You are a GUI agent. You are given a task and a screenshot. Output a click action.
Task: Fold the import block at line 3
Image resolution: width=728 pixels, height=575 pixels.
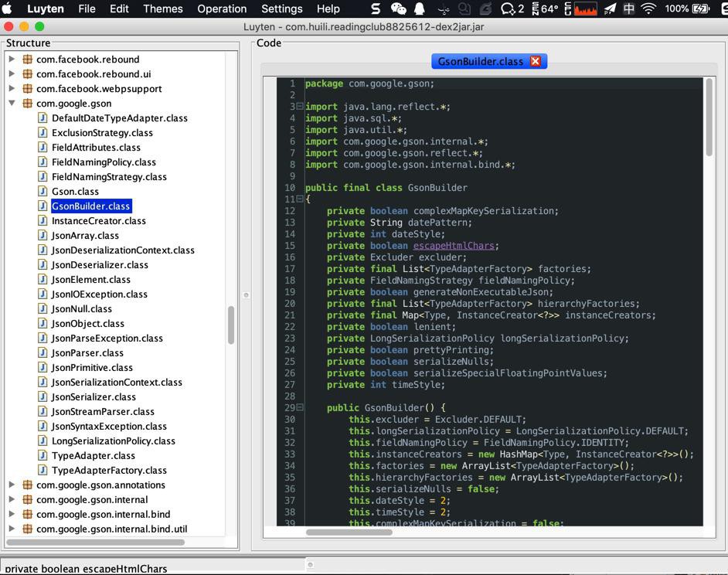(x=299, y=107)
